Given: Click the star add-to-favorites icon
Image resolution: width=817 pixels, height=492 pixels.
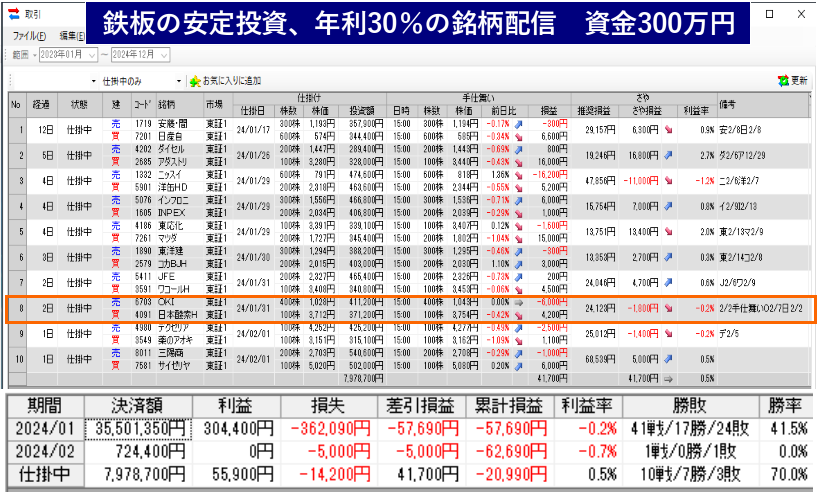Looking at the screenshot, I should click(194, 80).
